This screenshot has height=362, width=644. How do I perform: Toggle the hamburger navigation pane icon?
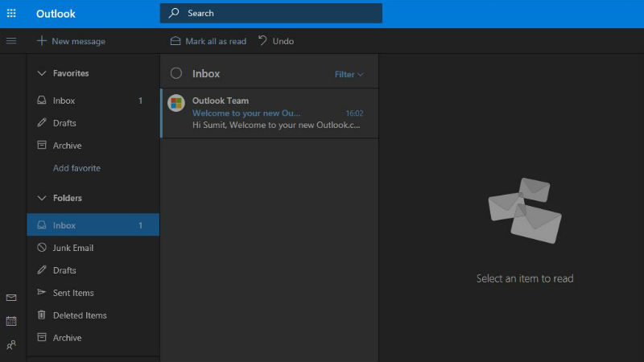(x=11, y=41)
